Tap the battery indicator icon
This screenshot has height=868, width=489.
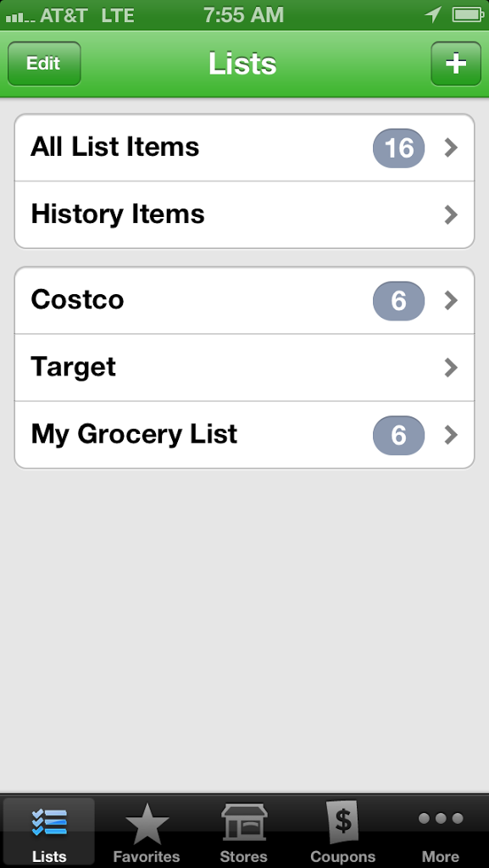click(x=468, y=15)
